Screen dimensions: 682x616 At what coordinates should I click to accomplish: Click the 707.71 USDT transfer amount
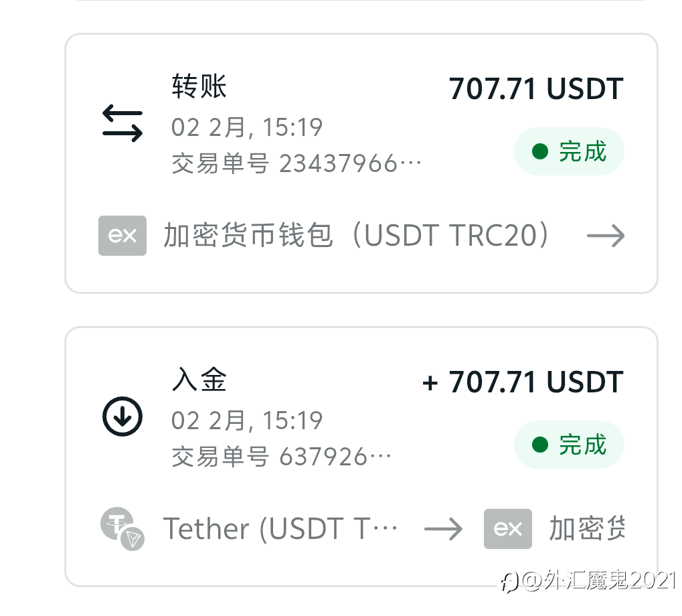point(535,89)
